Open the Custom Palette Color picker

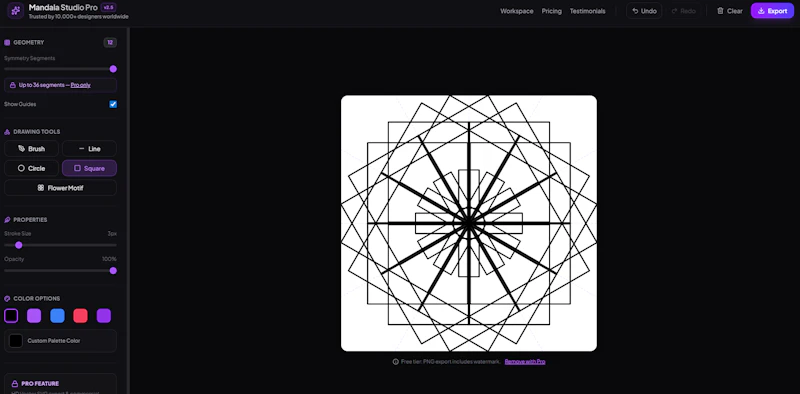tap(60, 341)
